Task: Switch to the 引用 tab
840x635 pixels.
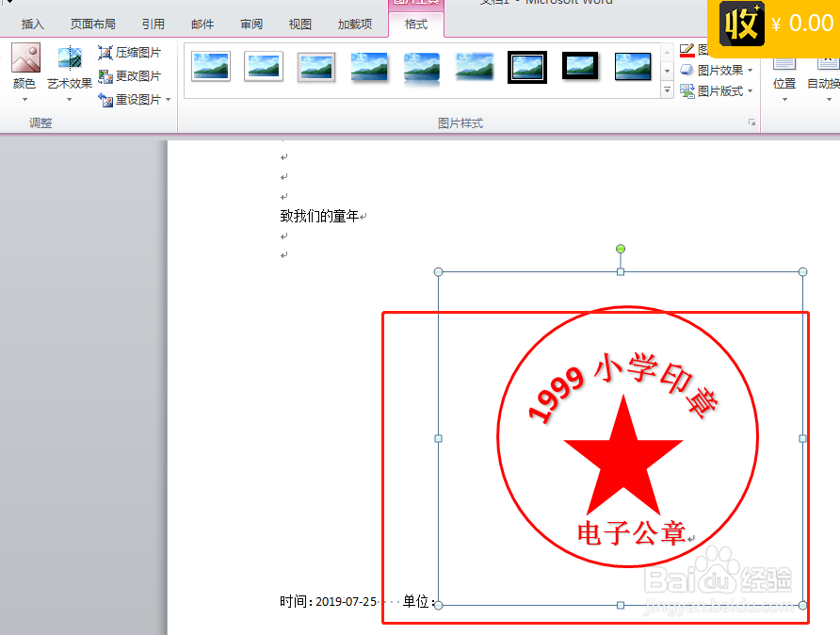Action: point(153,24)
